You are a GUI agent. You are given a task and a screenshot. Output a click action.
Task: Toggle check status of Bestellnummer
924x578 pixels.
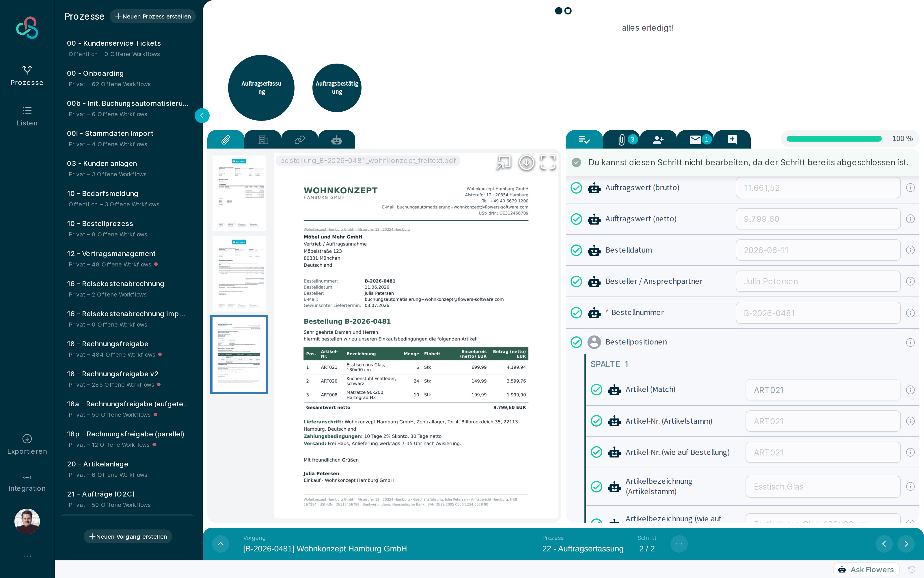pos(576,313)
